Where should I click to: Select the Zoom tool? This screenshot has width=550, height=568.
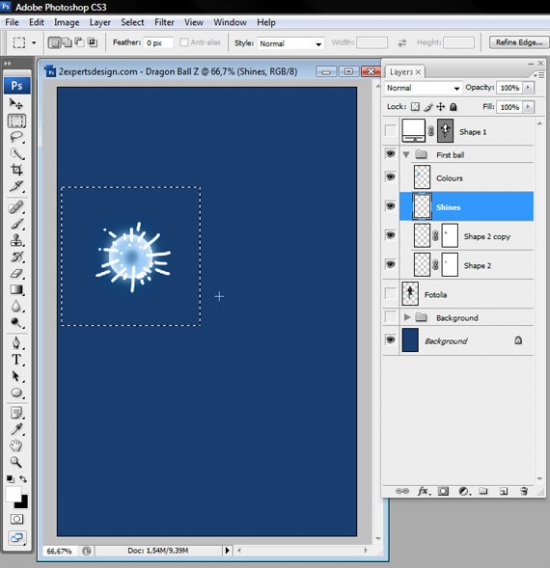pos(16,462)
